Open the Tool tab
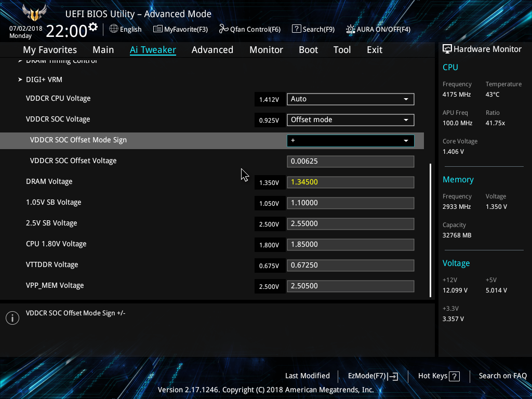 (x=342, y=50)
